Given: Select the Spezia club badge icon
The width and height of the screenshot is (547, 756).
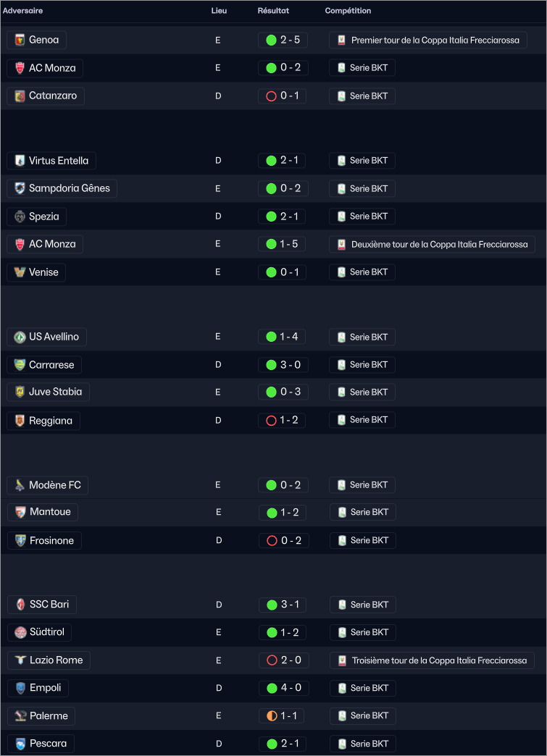Looking at the screenshot, I should (x=20, y=217).
